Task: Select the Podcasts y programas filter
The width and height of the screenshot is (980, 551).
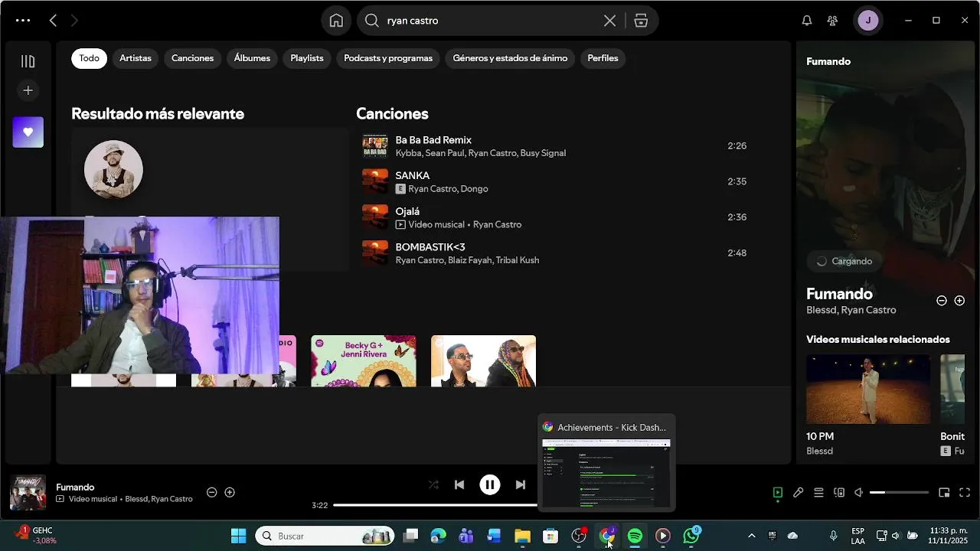Action: (x=388, y=58)
